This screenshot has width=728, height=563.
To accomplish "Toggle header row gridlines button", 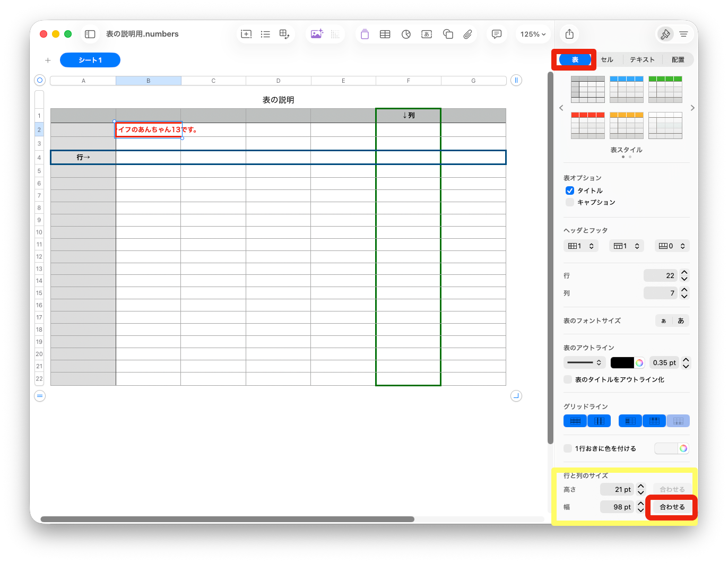I will (x=654, y=421).
